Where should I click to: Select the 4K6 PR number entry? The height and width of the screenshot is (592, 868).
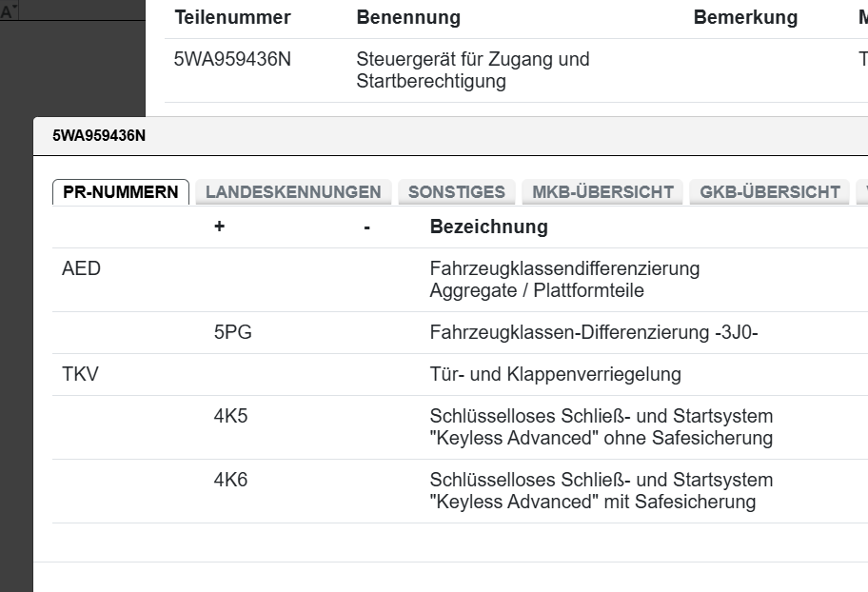click(230, 480)
